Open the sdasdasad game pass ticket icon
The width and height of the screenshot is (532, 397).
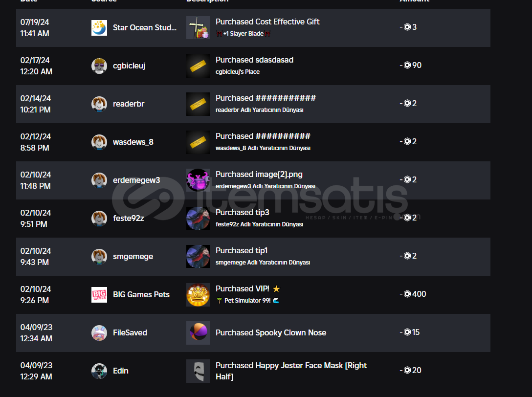(x=198, y=66)
